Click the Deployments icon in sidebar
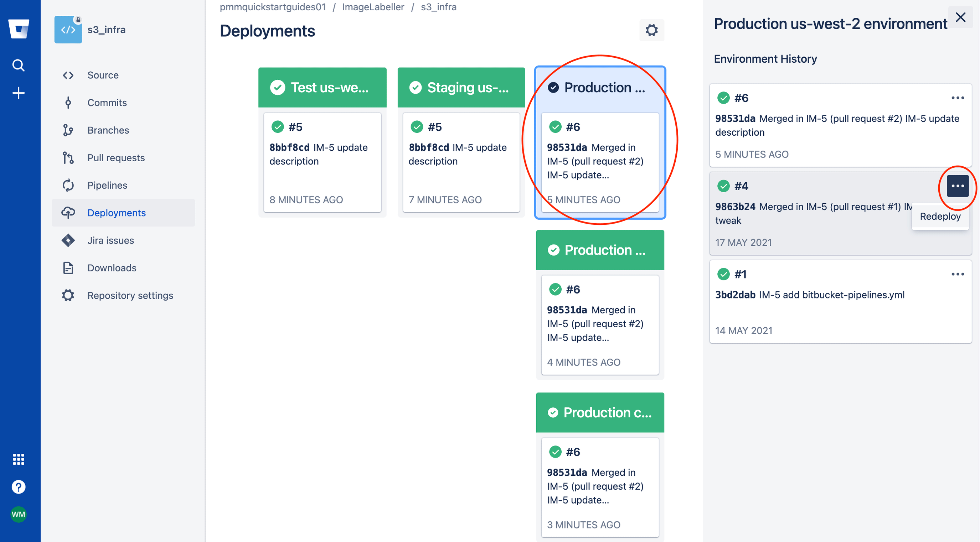This screenshot has width=980, height=542. pyautogui.click(x=67, y=212)
